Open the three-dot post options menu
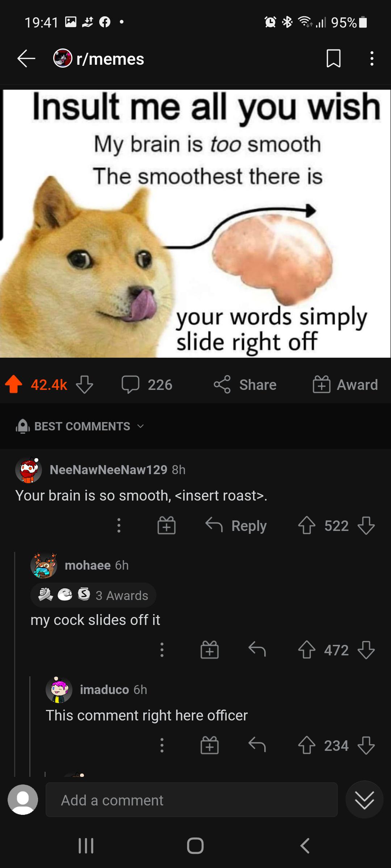391x868 pixels. (371, 59)
